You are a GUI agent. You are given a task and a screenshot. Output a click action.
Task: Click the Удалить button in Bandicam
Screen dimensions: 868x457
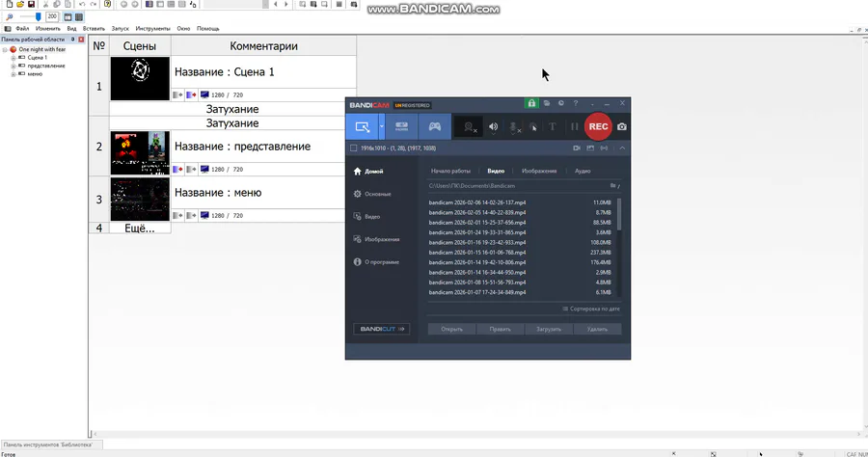pos(597,329)
